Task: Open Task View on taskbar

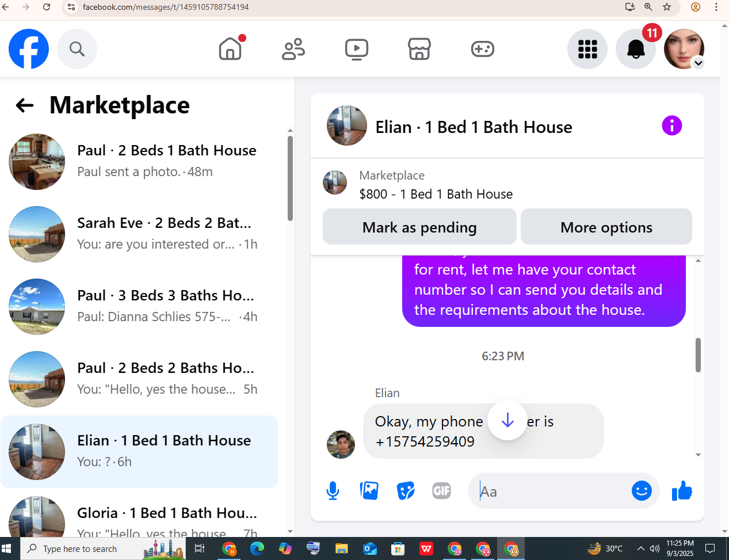Action: point(200,548)
